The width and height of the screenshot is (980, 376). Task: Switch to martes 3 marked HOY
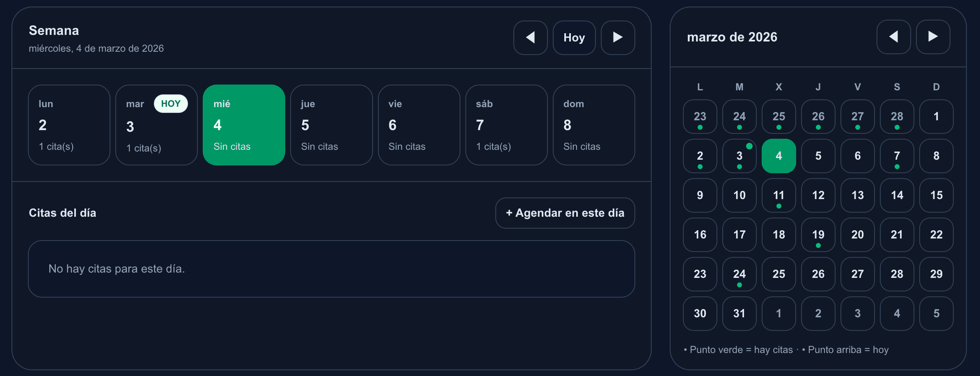[x=156, y=124]
